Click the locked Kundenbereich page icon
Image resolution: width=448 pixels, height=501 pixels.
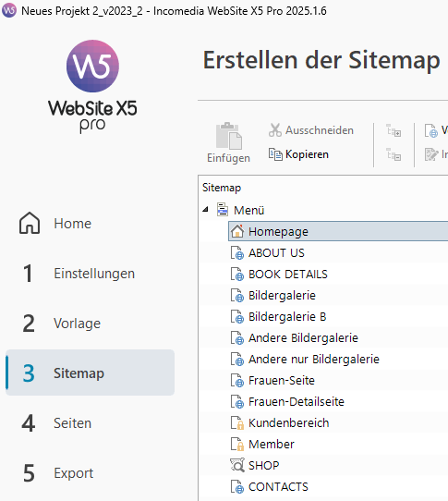coord(237,422)
